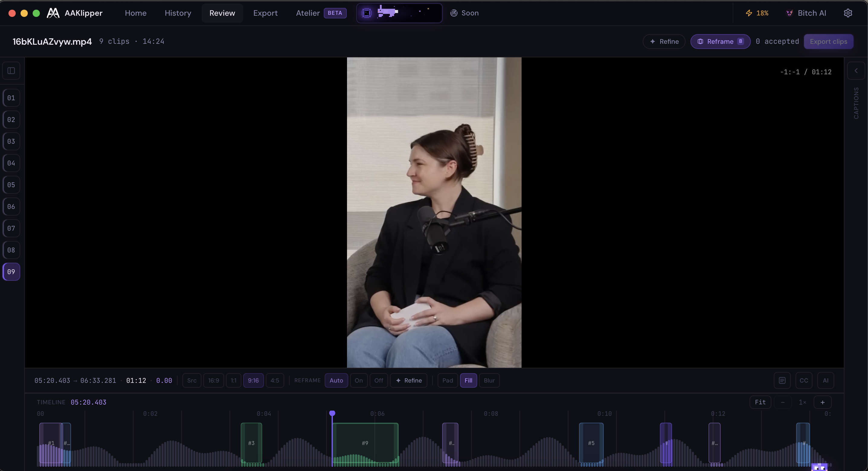Open the History tab

[178, 13]
